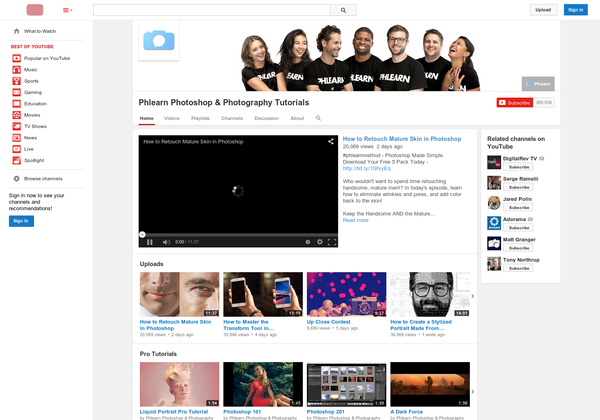Switch to the Channels tab

click(232, 118)
